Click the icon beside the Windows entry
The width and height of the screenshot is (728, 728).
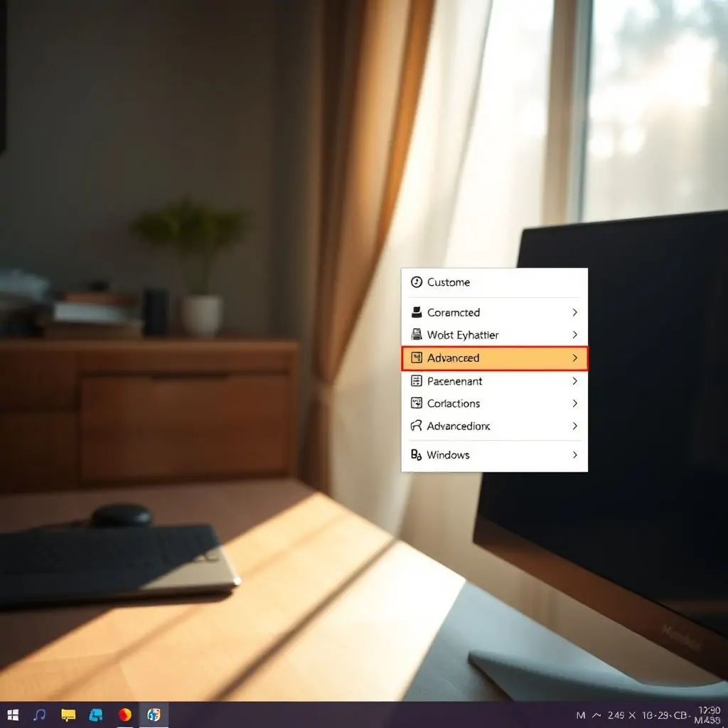point(417,455)
